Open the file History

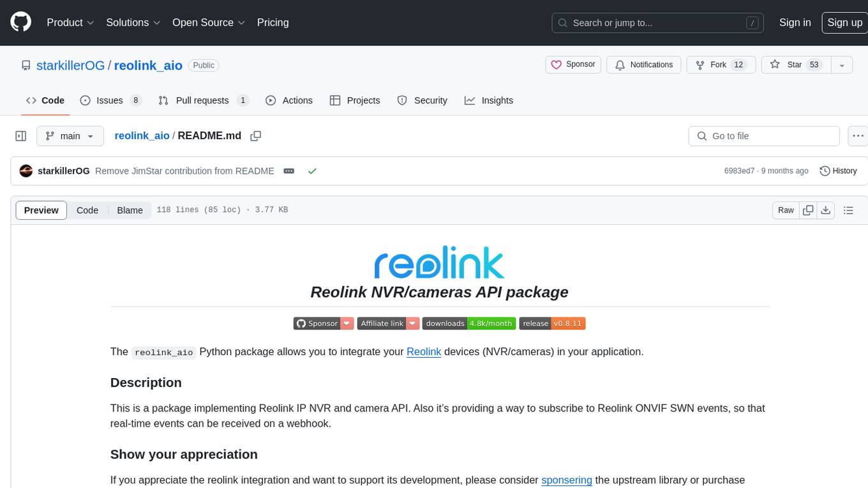(838, 171)
